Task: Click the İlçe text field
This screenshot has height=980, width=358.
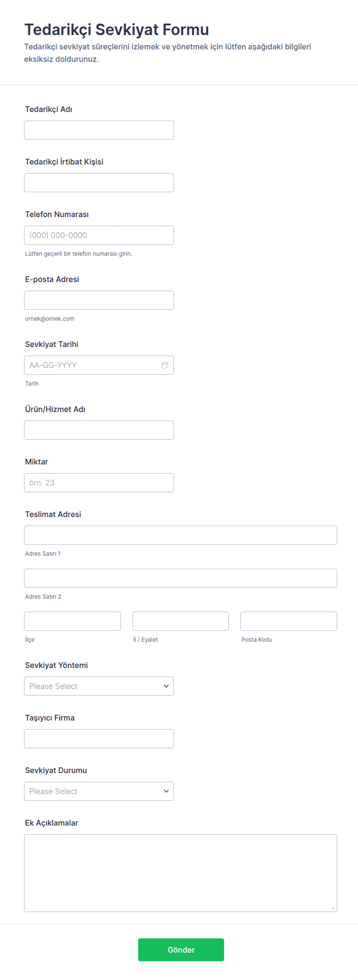Action: coord(72,621)
